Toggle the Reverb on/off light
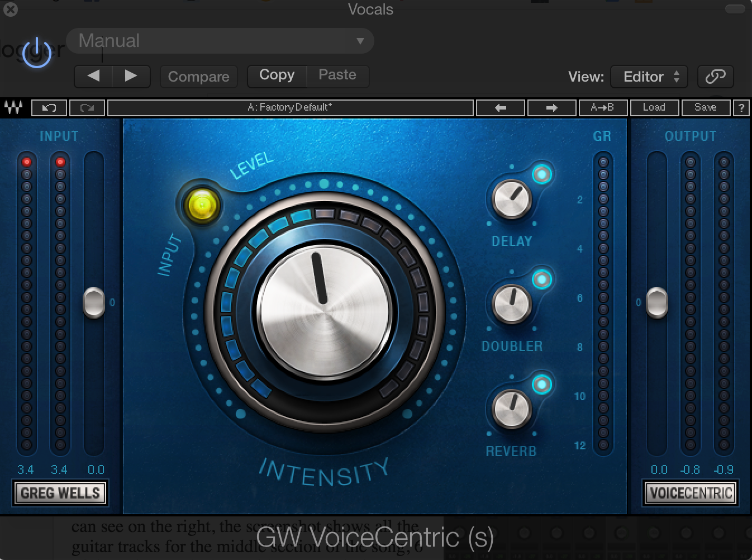This screenshot has height=560, width=752. coord(541,384)
